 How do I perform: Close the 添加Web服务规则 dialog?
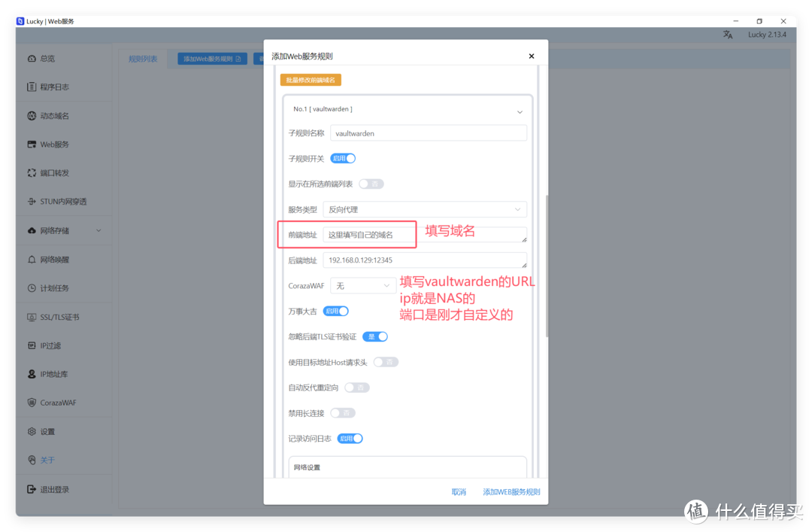click(x=532, y=56)
